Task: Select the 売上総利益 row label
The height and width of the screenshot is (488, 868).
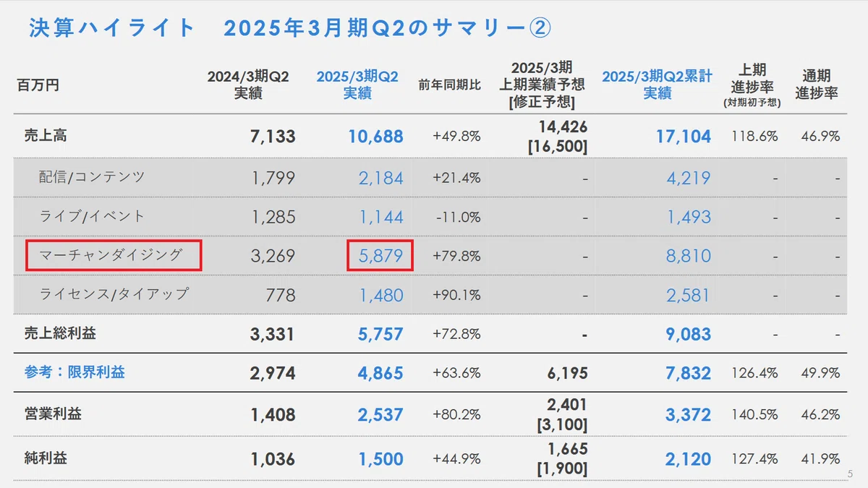Action: click(60, 333)
